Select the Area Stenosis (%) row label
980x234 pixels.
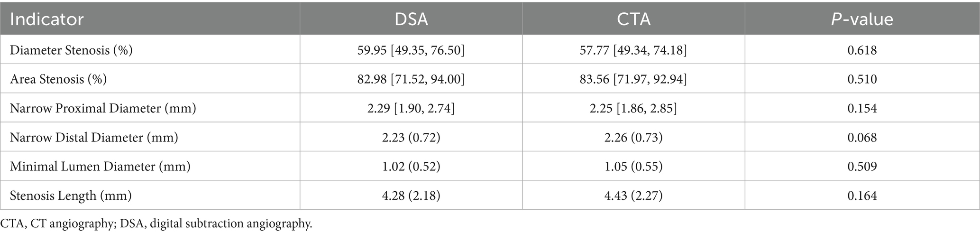(x=58, y=79)
